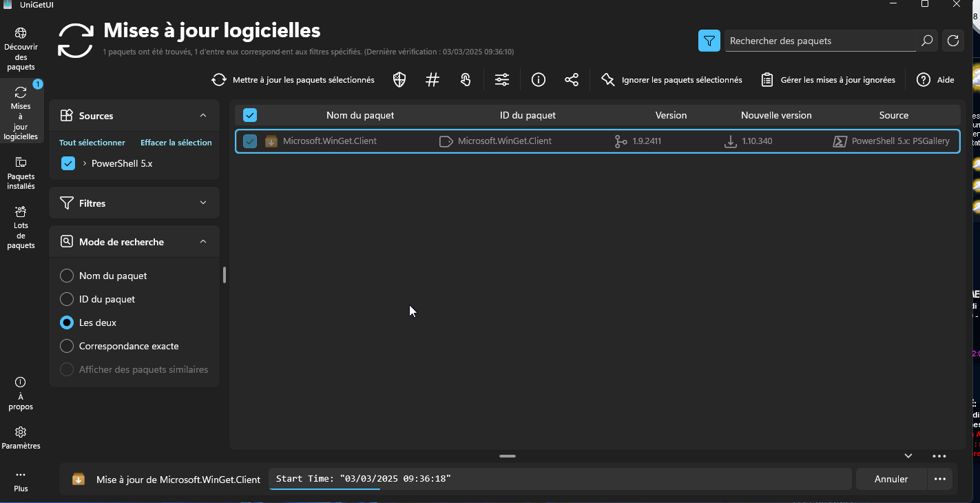This screenshot has height=503, width=980.
Task: Open operations panel ellipsis menu
Action: (939, 455)
